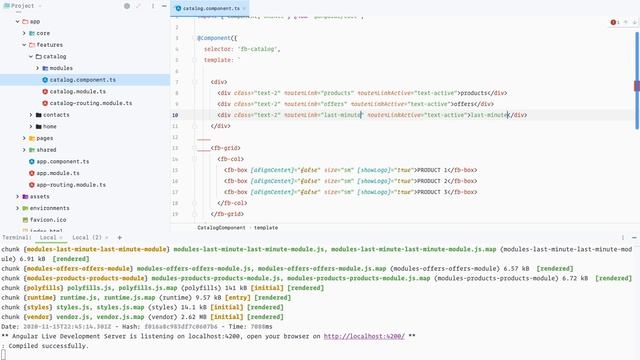
Task: Open catalog.module.ts file
Action: pos(78,91)
